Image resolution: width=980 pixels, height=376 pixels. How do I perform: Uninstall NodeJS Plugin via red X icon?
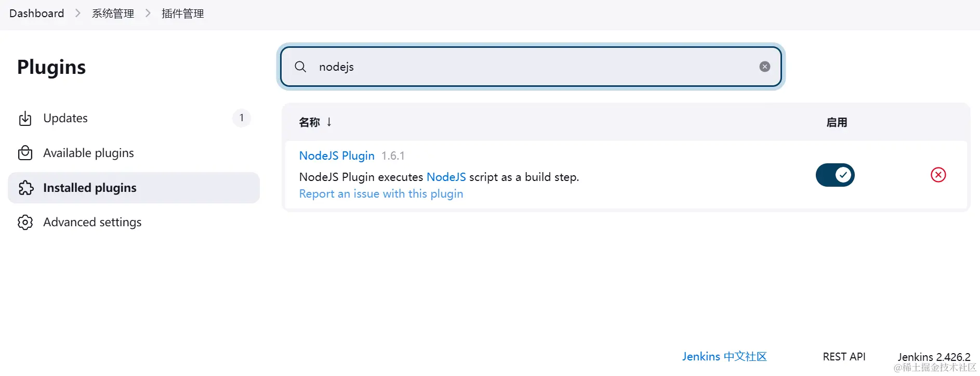coord(938,175)
